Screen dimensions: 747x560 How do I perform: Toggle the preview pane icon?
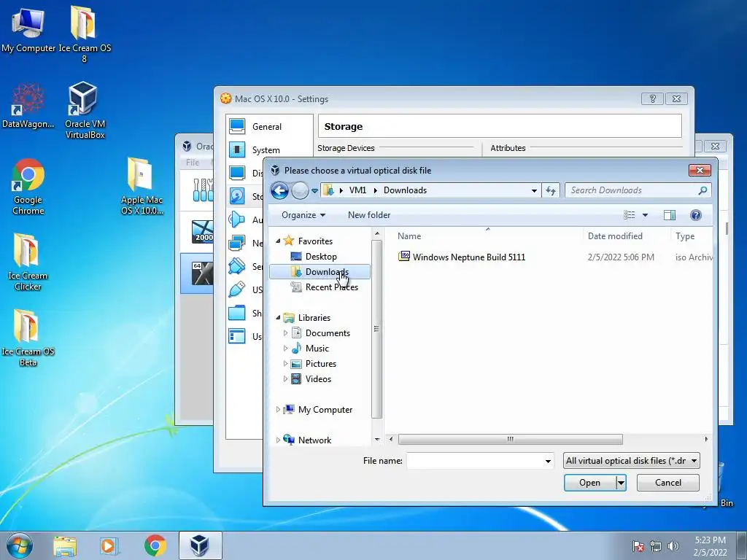[x=670, y=215]
